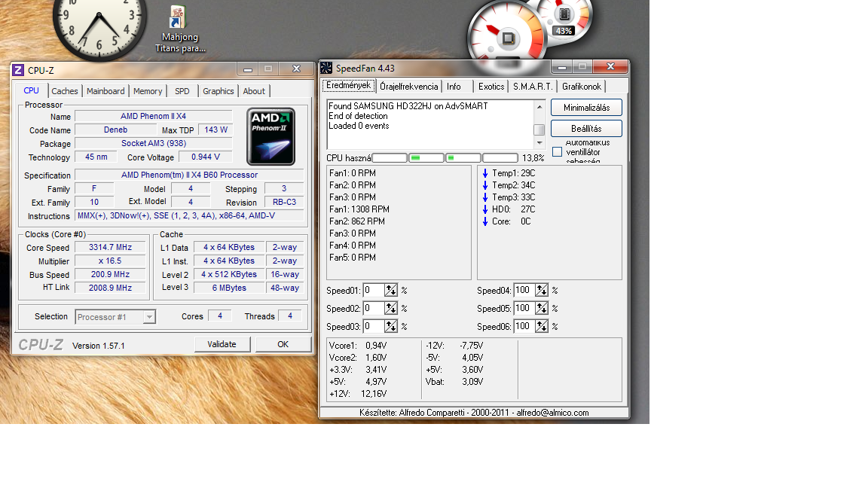Click the Level 3 cache 6 MBytes value

[x=229, y=288]
